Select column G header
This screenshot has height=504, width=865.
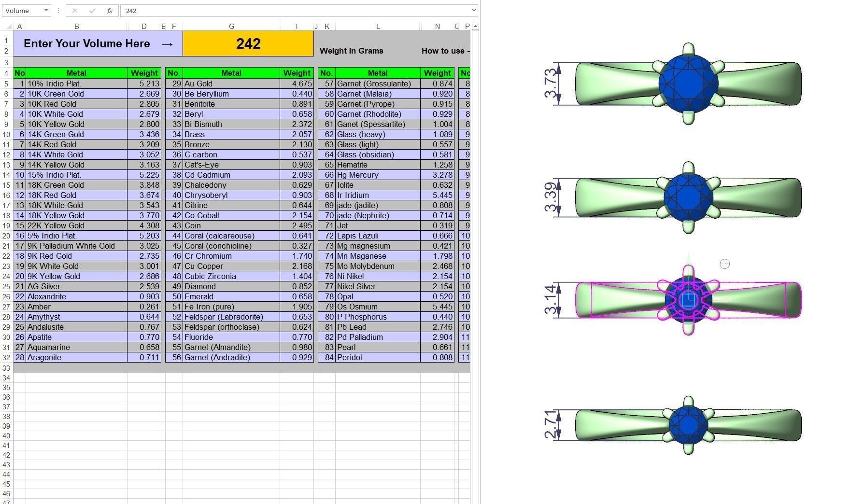click(x=231, y=27)
